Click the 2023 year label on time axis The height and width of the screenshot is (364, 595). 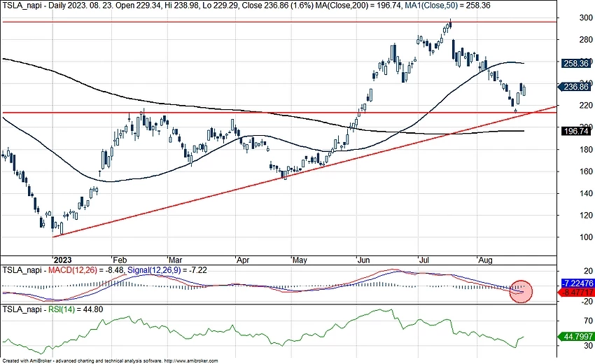point(62,260)
